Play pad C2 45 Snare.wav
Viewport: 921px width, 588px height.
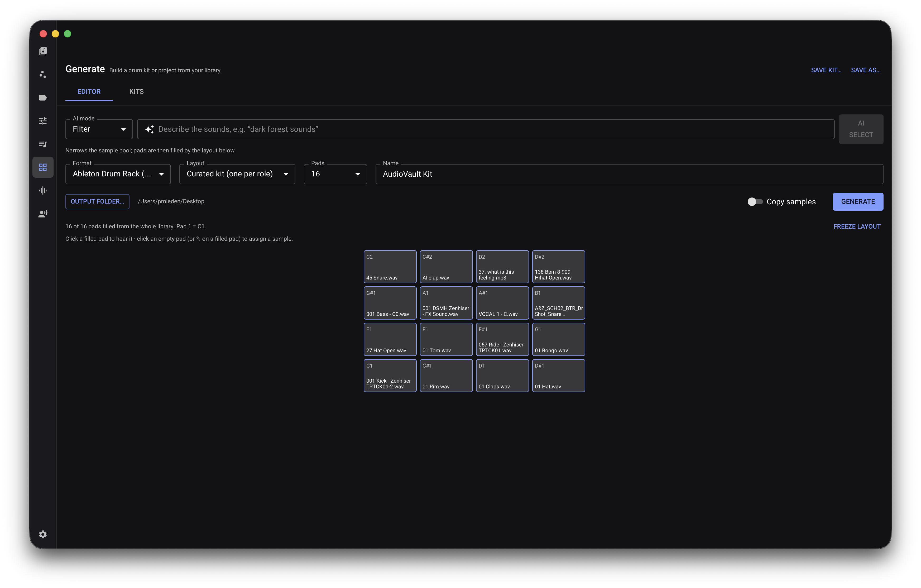tap(390, 267)
